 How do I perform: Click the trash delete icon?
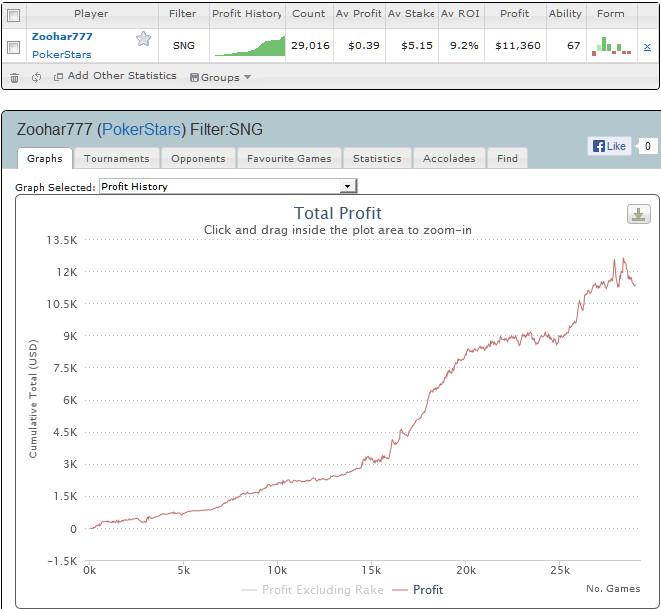pyautogui.click(x=15, y=77)
